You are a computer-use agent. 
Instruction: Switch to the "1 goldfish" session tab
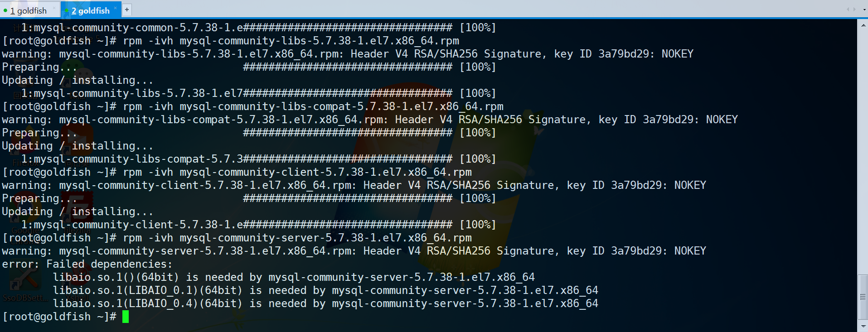pyautogui.click(x=29, y=11)
